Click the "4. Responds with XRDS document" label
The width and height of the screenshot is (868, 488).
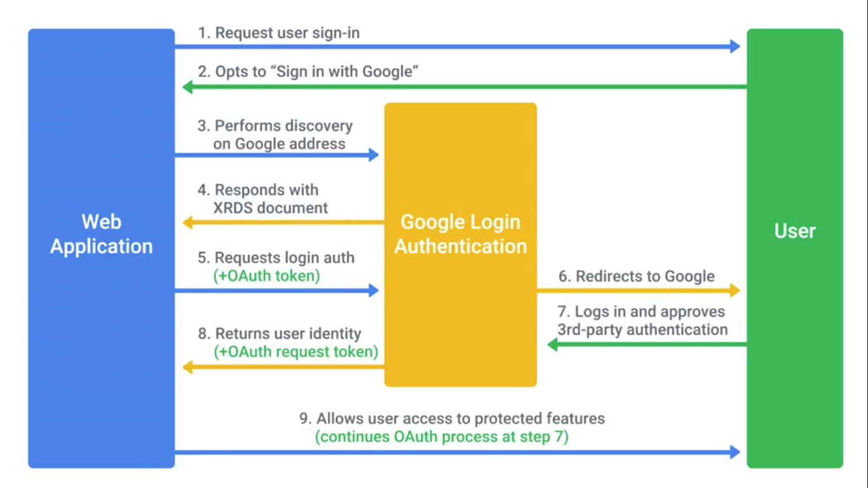263,199
